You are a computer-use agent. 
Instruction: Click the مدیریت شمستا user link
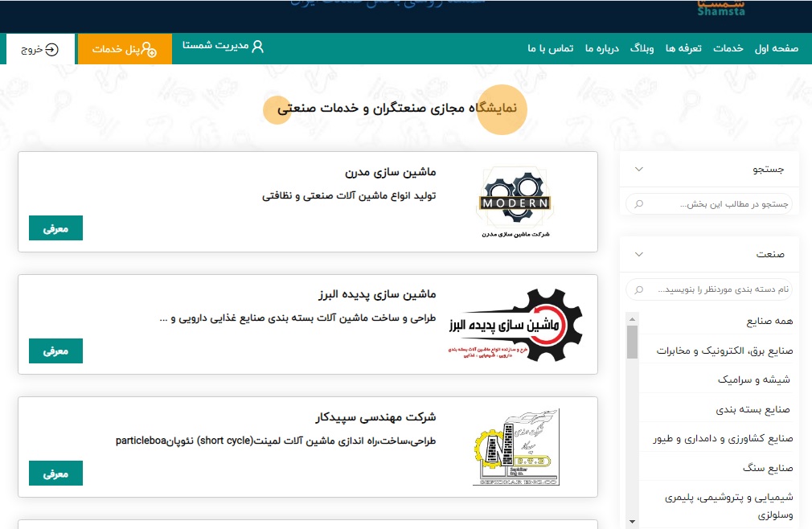tap(223, 46)
